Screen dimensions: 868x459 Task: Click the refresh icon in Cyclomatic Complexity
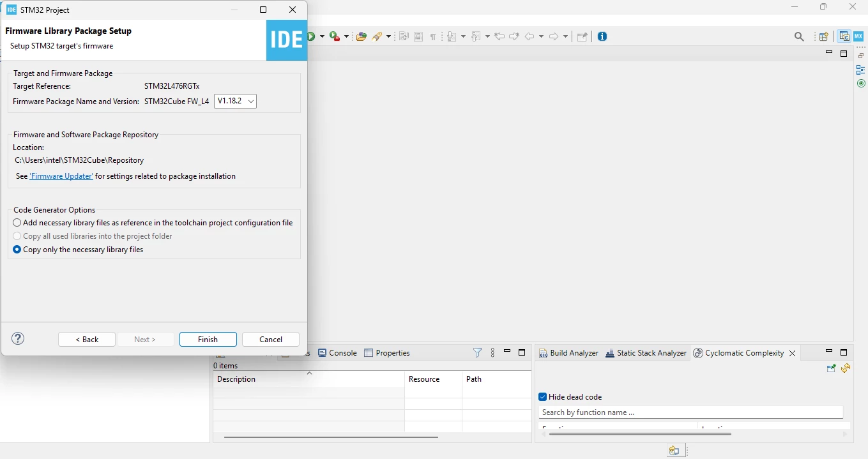(x=846, y=368)
